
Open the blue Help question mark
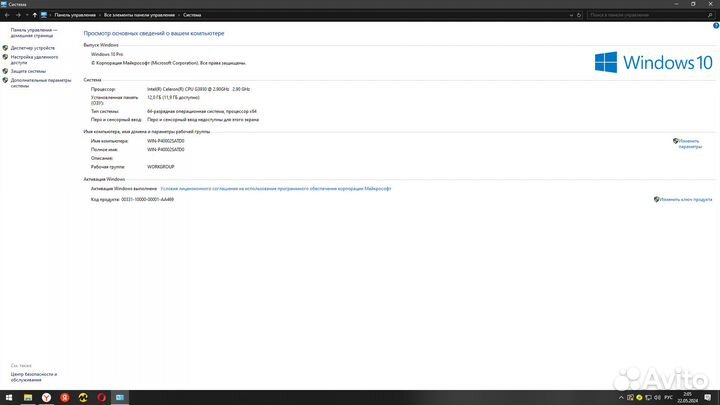coord(716,26)
